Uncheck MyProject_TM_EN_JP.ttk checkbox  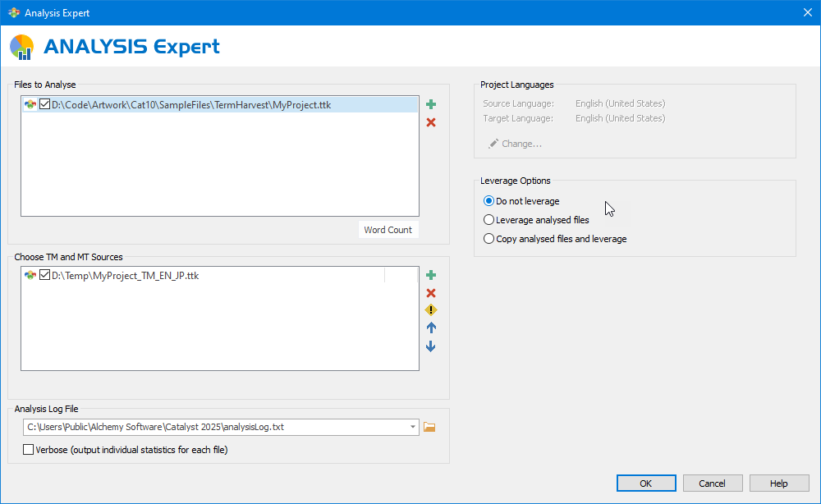coord(45,276)
